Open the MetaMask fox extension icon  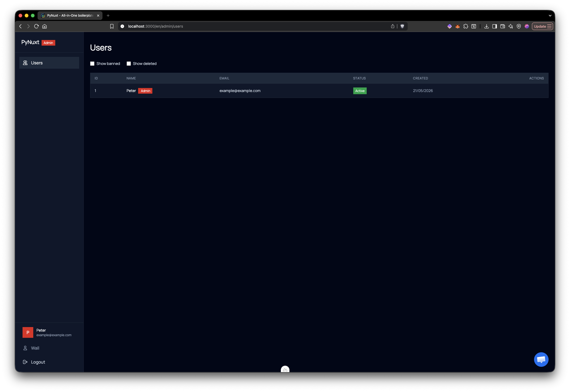(458, 26)
